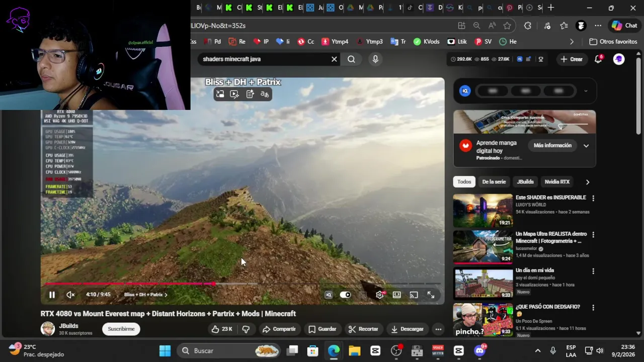Open a new browser tab
Screen dimensions: 644x362
[551, 8]
